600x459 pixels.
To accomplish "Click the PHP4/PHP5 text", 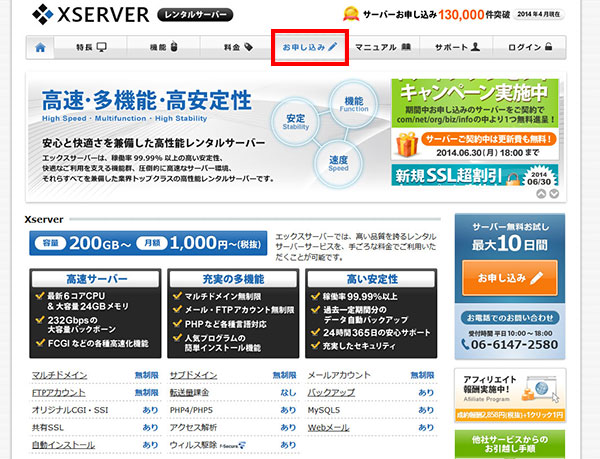I will pos(191,410).
